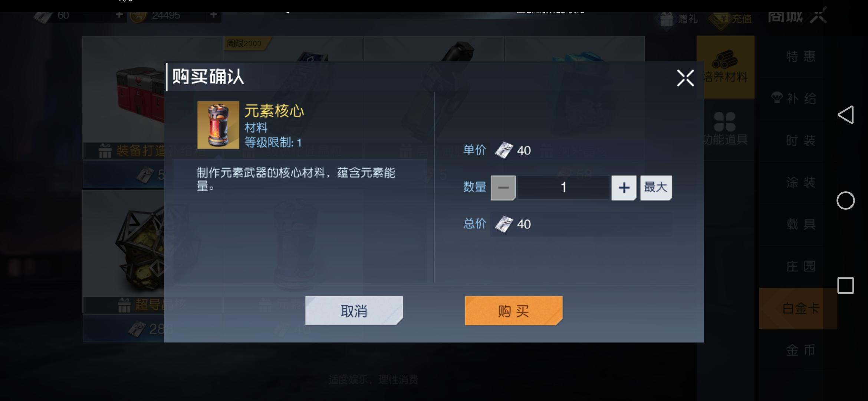Click the unit price coupon currency icon

click(504, 151)
